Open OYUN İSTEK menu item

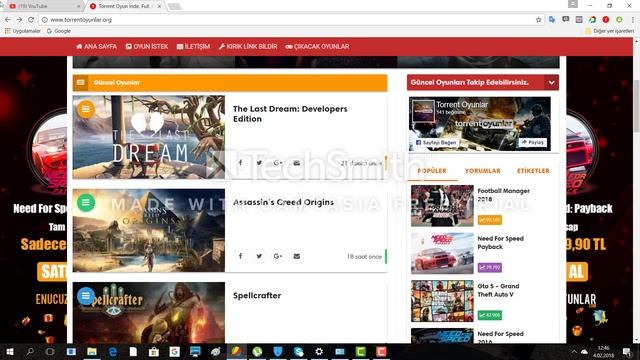pyautogui.click(x=147, y=47)
